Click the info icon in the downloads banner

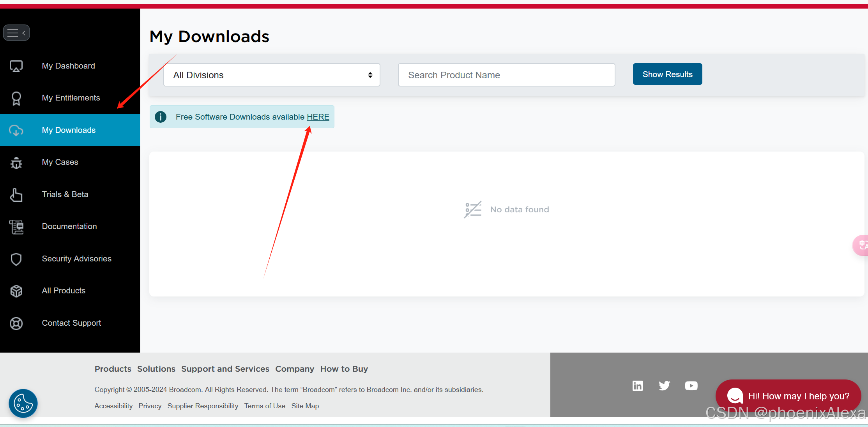(x=161, y=117)
